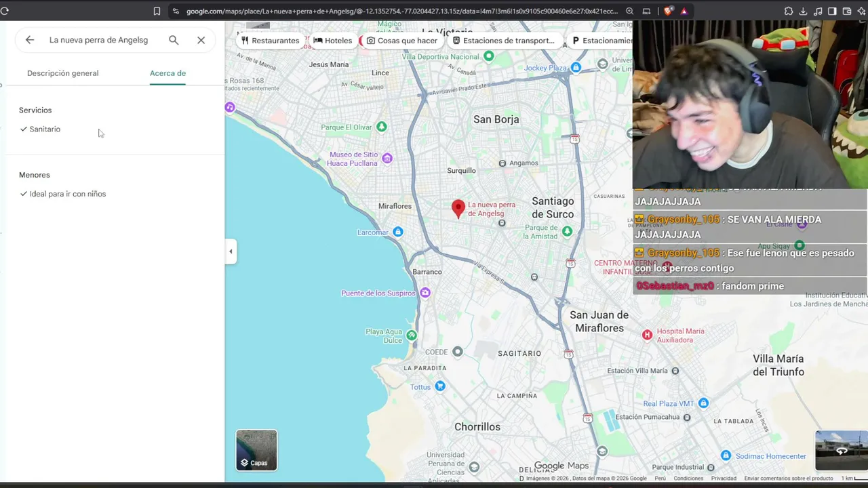Clear the search with the X icon
Image resolution: width=868 pixels, height=488 pixels.
point(201,40)
